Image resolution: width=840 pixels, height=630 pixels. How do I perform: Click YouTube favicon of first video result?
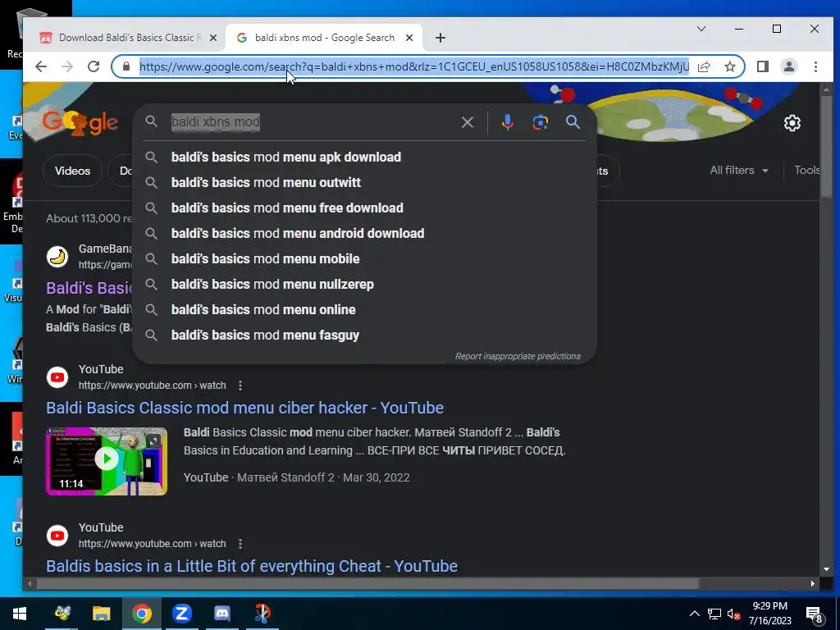[x=57, y=377]
